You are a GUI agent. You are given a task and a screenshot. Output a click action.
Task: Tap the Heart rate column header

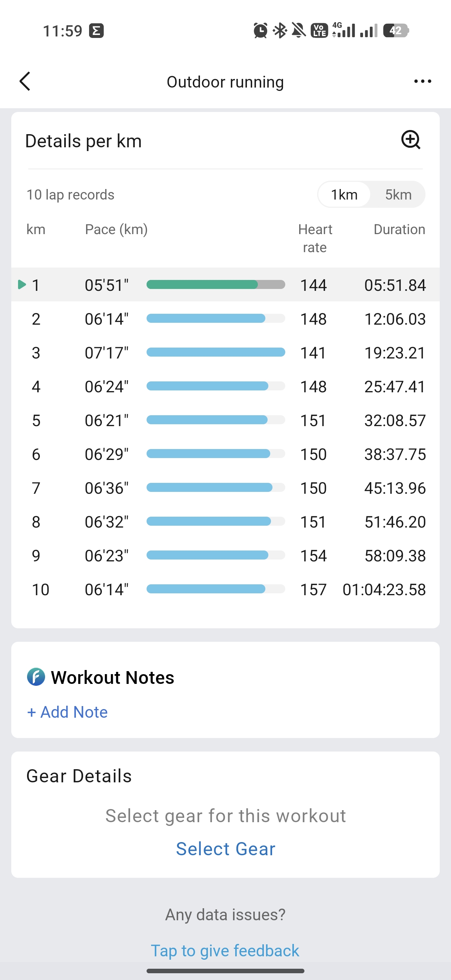click(315, 238)
